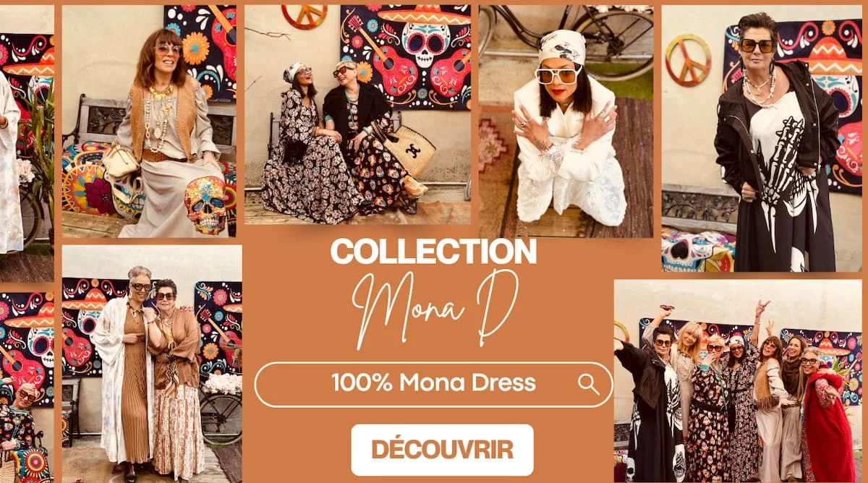Open group photo of women celebrating
Image resolution: width=868 pixels, height=483 pixels.
(x=738, y=382)
